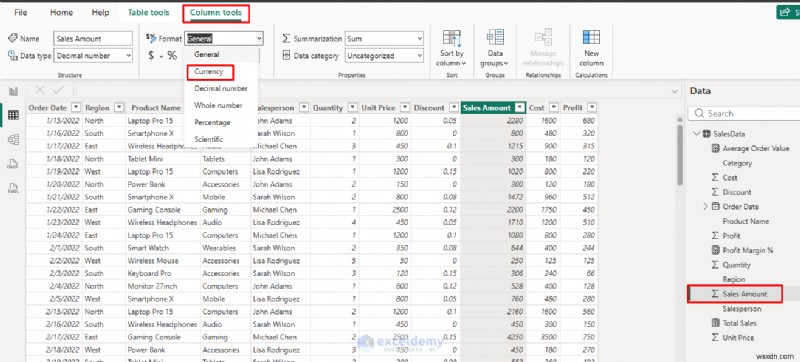This screenshot has width=800, height=362.
Task: Open the Cost column filter arrow
Action: click(554, 108)
